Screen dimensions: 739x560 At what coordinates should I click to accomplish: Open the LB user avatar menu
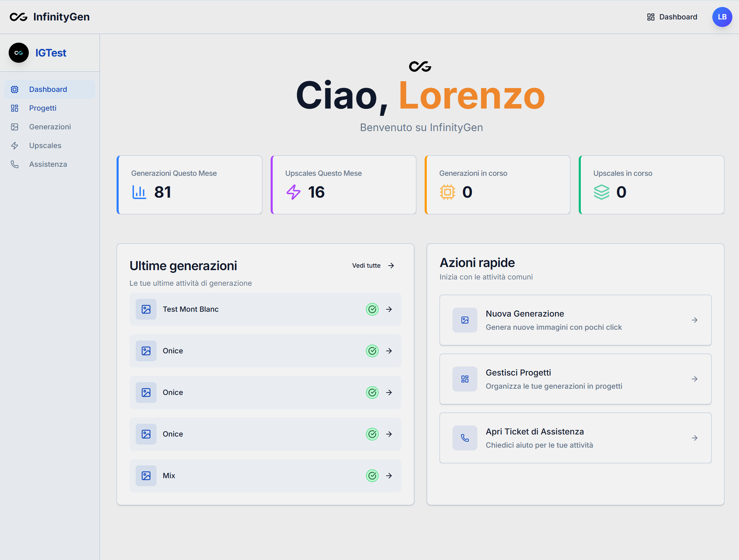click(722, 17)
